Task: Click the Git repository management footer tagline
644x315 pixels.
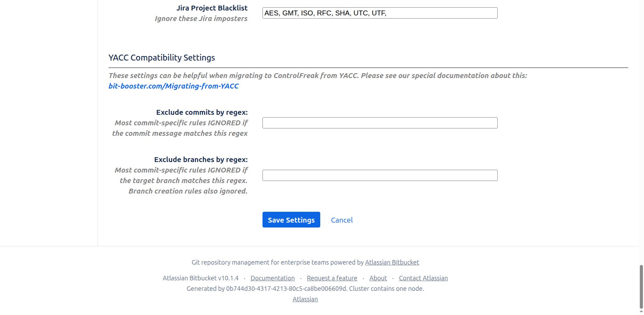Action: point(278,262)
